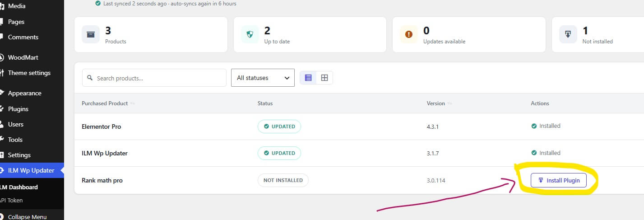
Task: Click the 2 Up to date stat card
Action: point(310,34)
